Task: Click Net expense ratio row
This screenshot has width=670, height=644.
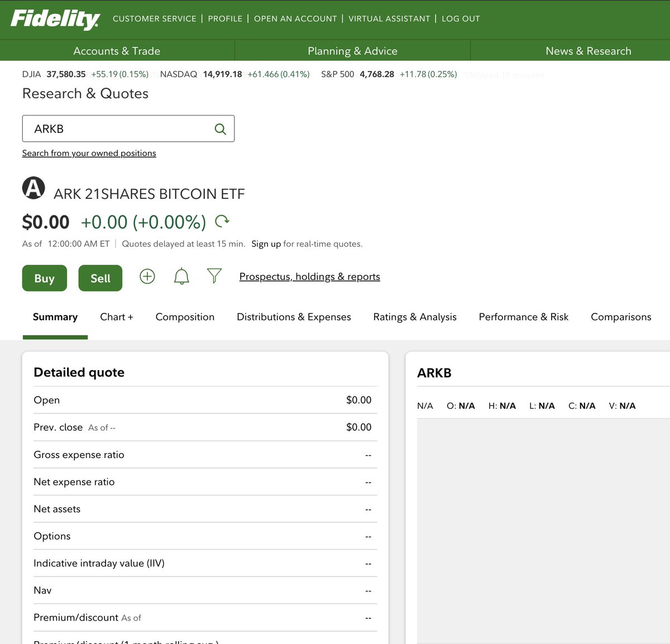Action: click(205, 481)
